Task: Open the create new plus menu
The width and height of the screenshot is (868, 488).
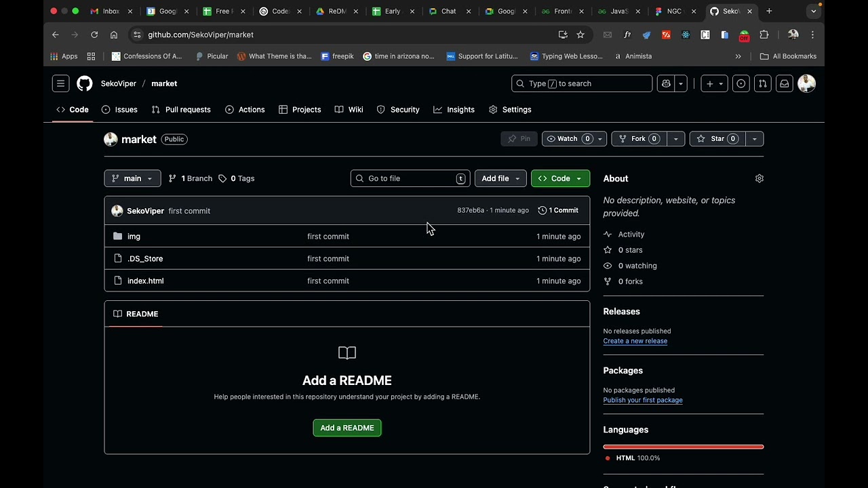Action: point(714,83)
